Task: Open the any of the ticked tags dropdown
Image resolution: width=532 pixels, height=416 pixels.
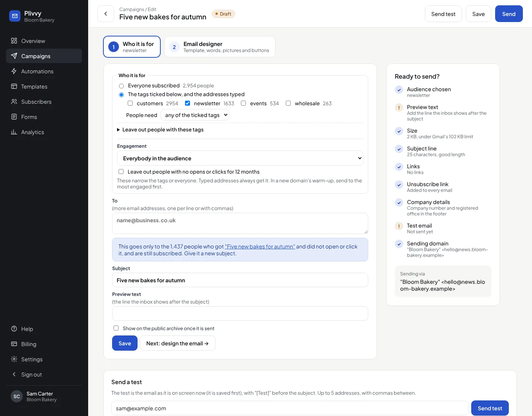Action: click(x=195, y=115)
